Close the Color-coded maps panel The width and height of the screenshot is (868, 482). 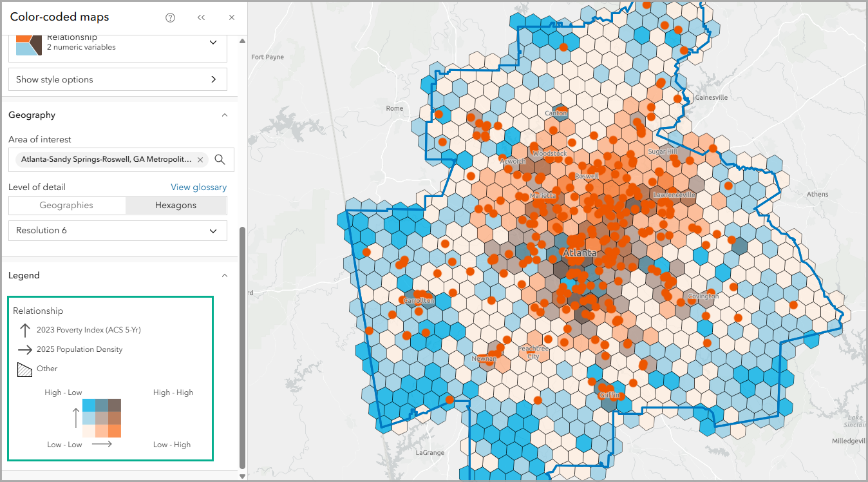coord(231,17)
